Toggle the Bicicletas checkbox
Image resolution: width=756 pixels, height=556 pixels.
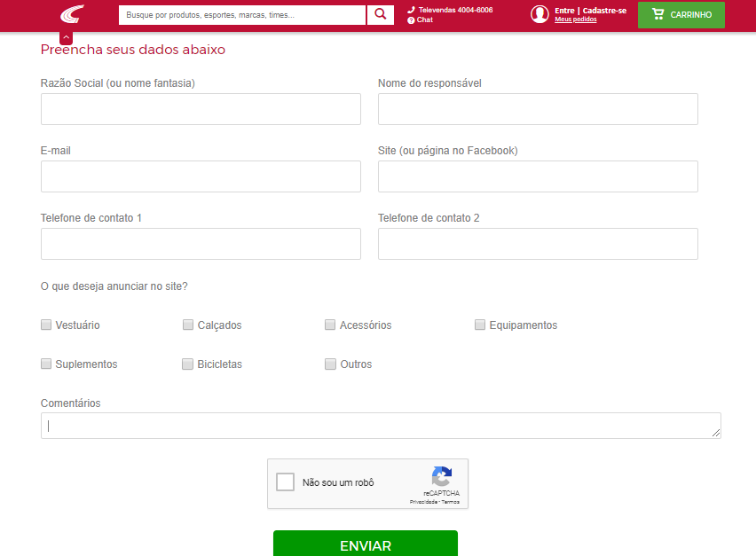click(187, 364)
